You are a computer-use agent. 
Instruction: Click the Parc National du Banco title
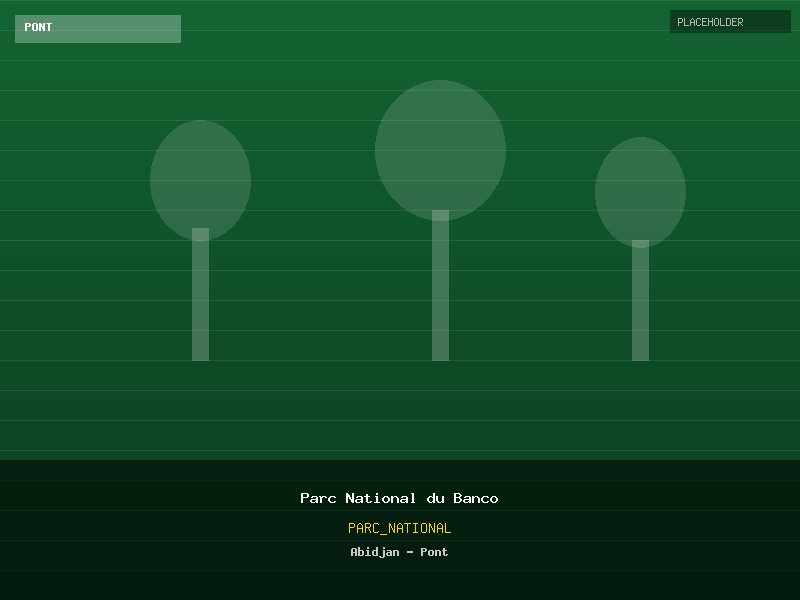[399, 498]
